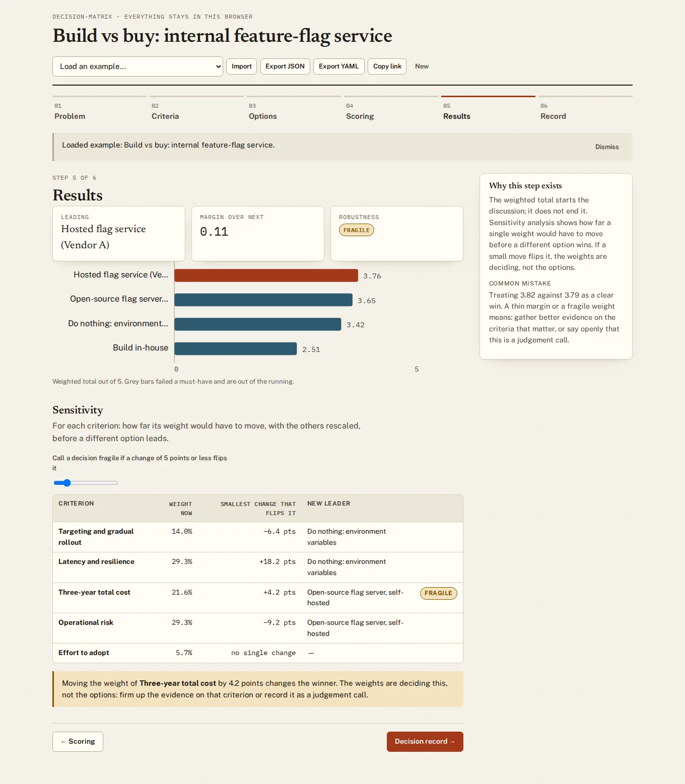Click the Do nothing: environment bar
685x784 pixels.
point(258,324)
